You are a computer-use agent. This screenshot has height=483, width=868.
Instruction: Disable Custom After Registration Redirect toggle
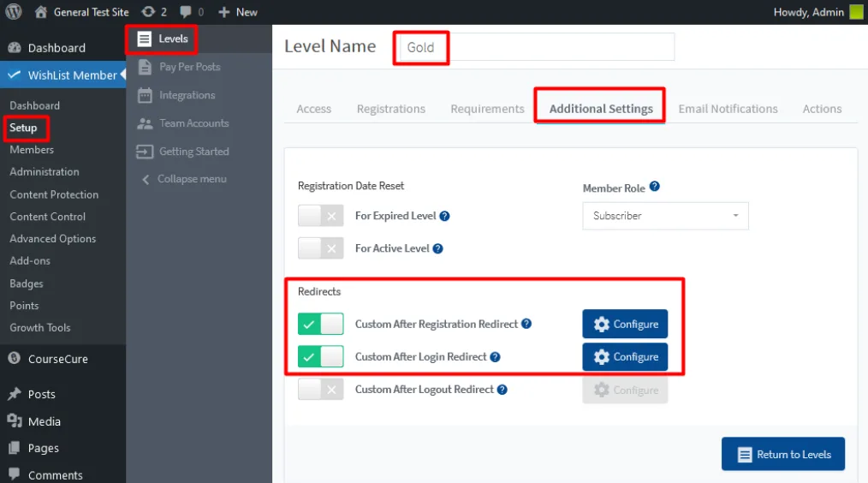pyautogui.click(x=320, y=324)
